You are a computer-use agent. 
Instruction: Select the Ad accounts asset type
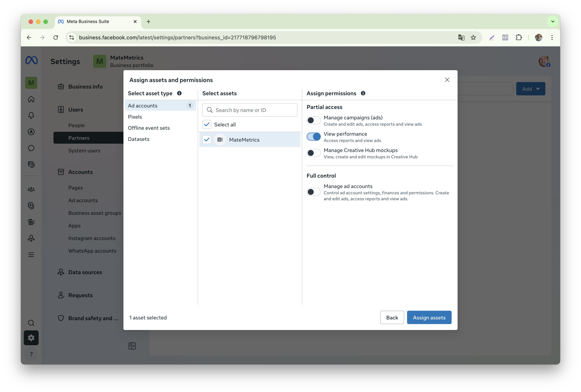(160, 105)
